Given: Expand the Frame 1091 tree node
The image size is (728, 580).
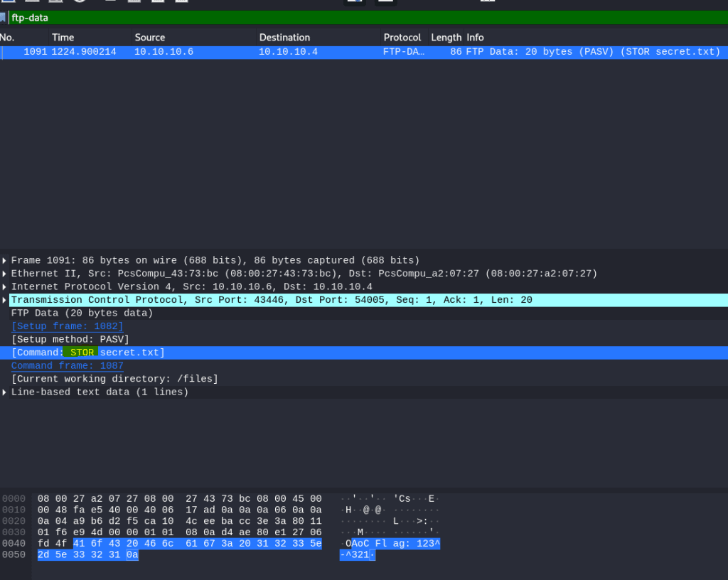Looking at the screenshot, I should [x=4, y=261].
